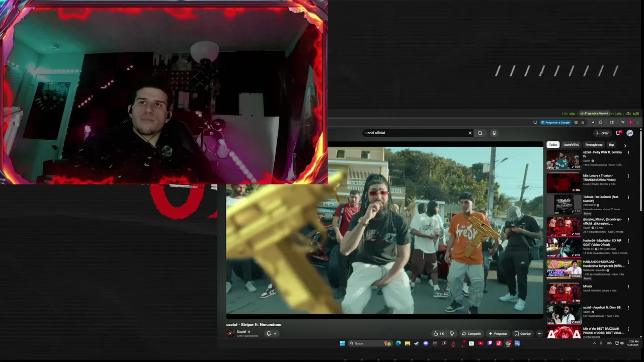Select the UzzielVEVO filter chip
Screen dimensions: 644x362
(571, 145)
